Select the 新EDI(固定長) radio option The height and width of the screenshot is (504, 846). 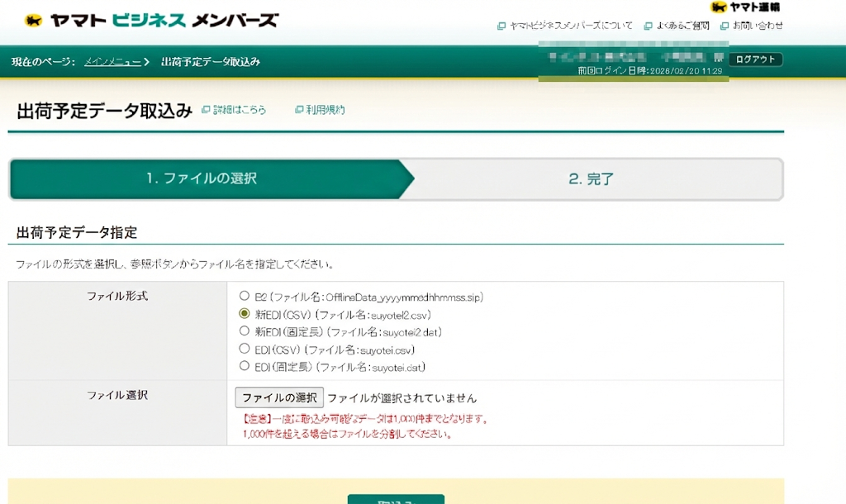pos(244,331)
